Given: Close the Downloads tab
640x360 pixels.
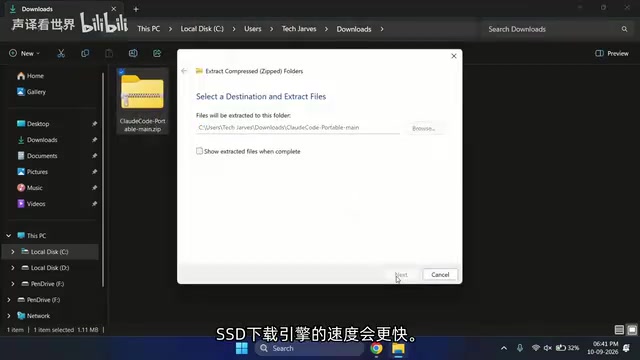Looking at the screenshot, I should click(x=113, y=9).
